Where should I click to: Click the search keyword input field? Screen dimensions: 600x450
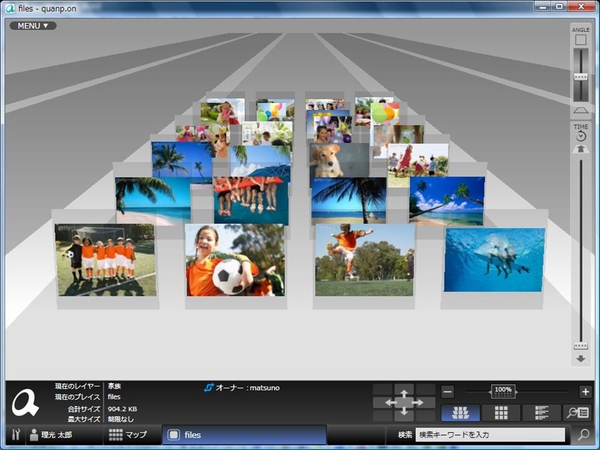[490, 435]
